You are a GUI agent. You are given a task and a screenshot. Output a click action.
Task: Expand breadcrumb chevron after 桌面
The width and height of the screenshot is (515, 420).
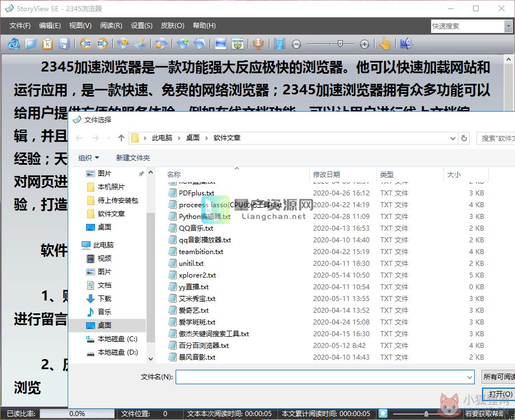point(206,138)
